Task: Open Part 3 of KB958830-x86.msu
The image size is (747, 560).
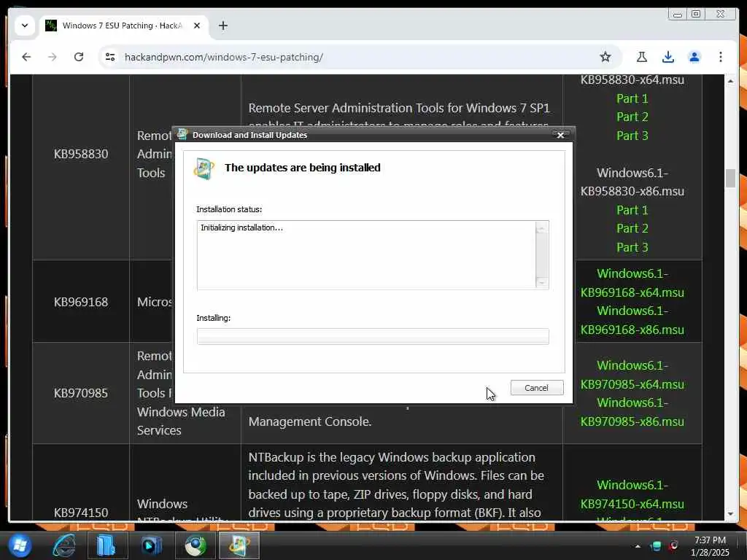Action: 632,247
